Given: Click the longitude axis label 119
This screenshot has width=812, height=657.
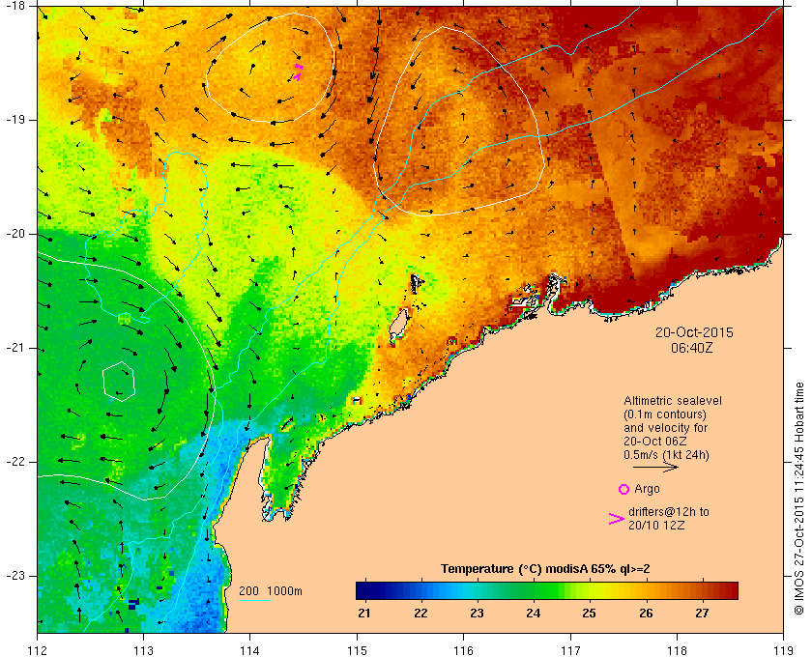Looking at the screenshot, I should point(783,650).
